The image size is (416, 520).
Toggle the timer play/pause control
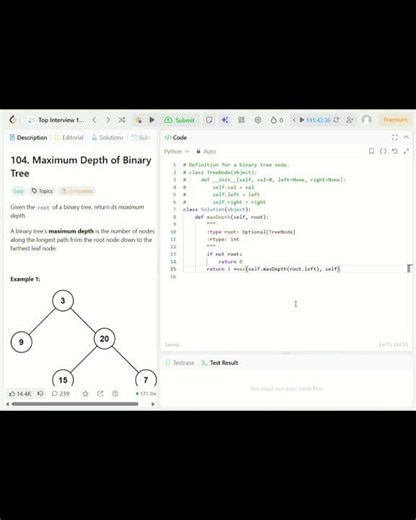(x=302, y=120)
